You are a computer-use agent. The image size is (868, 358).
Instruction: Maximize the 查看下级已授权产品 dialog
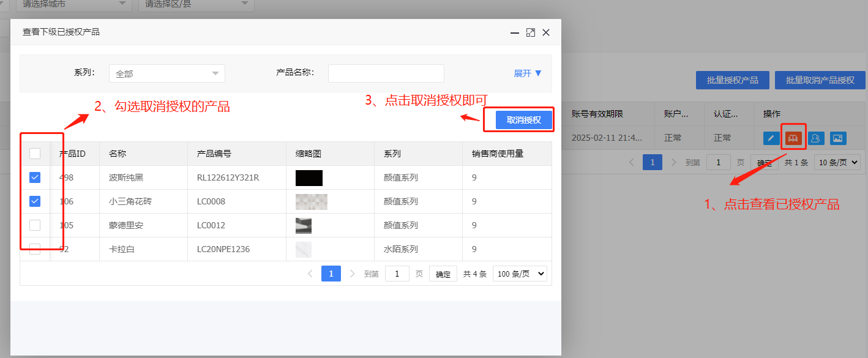[x=531, y=32]
